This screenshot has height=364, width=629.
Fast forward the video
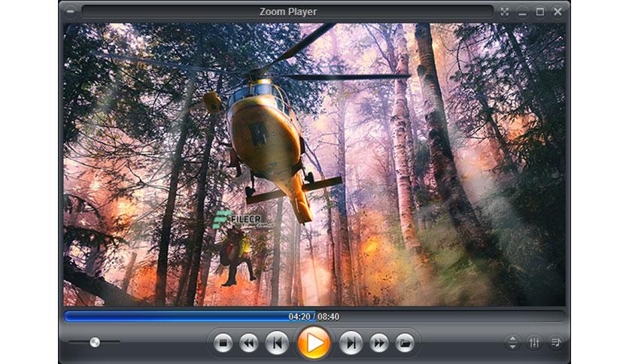[379, 343]
